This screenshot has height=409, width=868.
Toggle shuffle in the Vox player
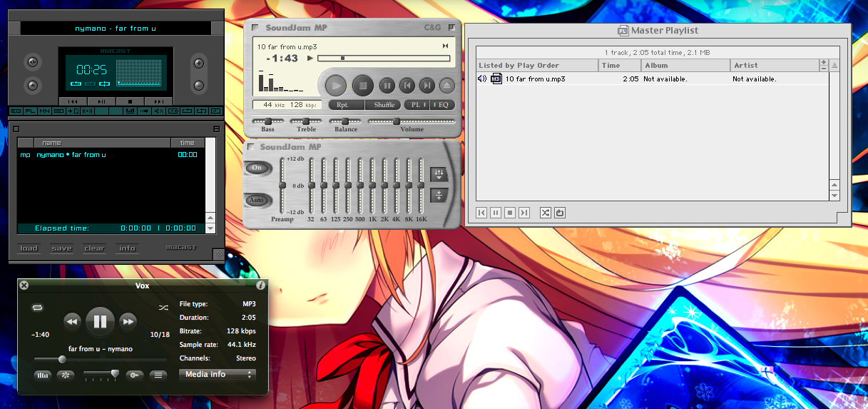[x=163, y=308]
